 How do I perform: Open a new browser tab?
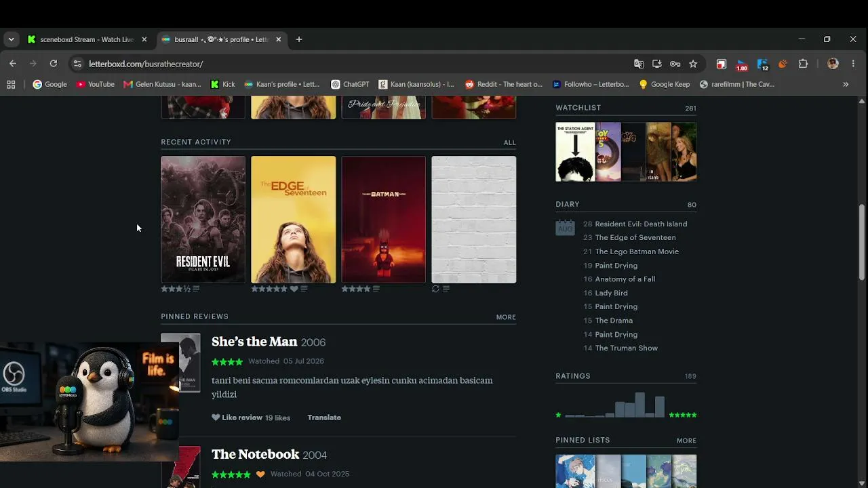[299, 39]
